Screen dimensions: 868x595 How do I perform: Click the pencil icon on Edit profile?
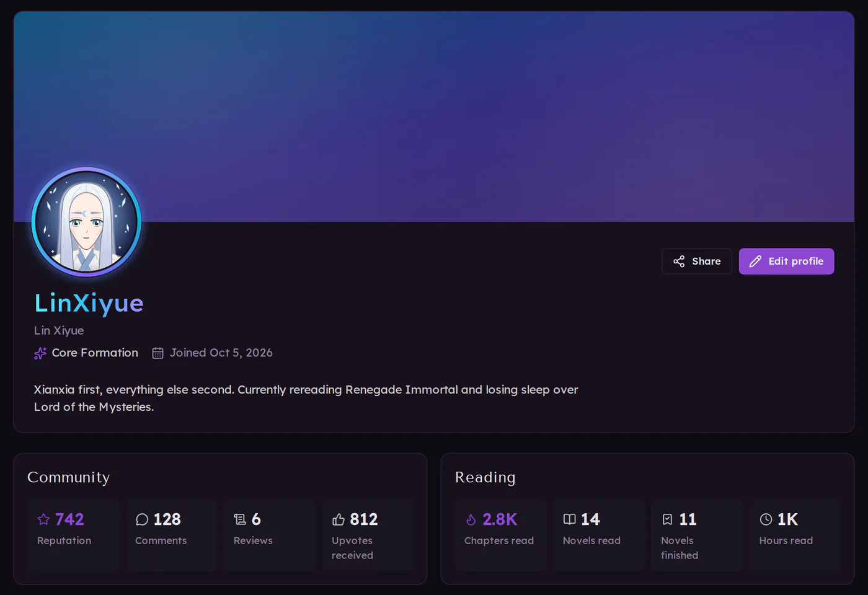pos(755,262)
